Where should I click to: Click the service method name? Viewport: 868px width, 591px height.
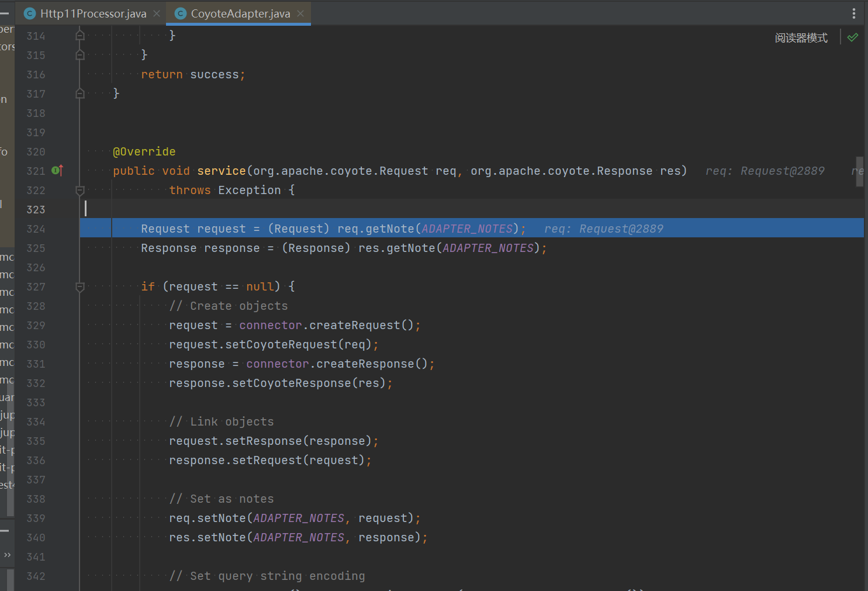click(222, 171)
